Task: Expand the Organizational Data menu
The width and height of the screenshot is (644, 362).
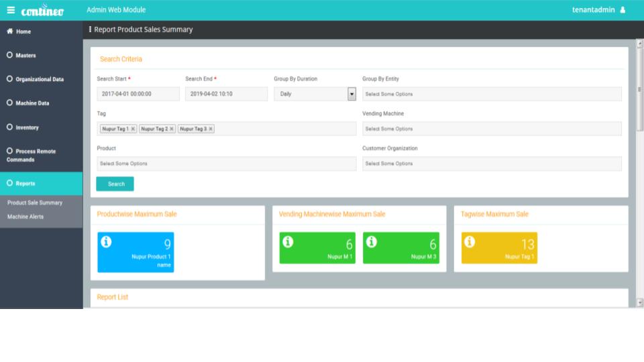Action: tap(41, 79)
